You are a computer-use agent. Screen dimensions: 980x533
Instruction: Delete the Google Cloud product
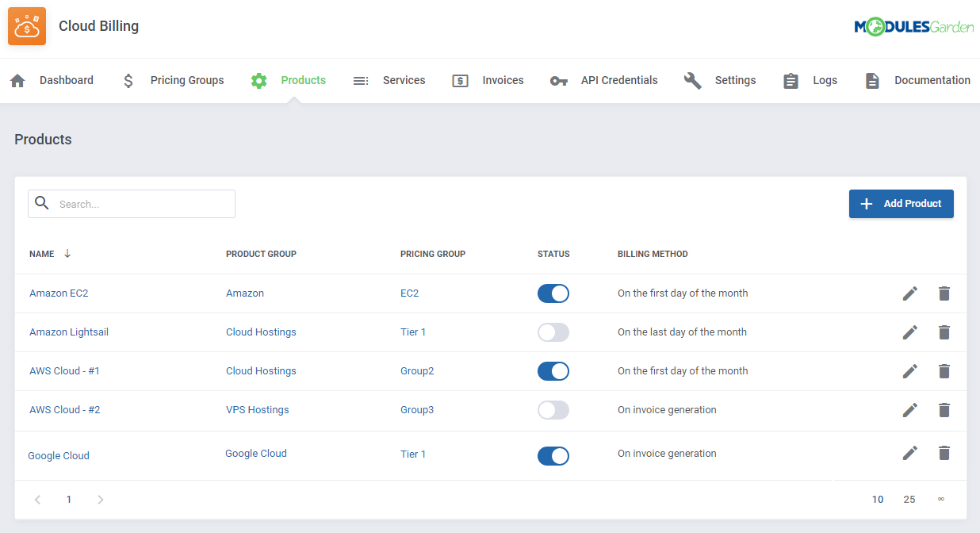pyautogui.click(x=944, y=453)
